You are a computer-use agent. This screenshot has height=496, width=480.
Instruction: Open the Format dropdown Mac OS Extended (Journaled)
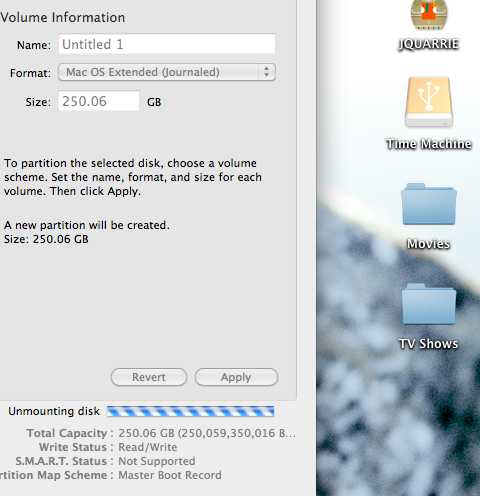(x=167, y=72)
